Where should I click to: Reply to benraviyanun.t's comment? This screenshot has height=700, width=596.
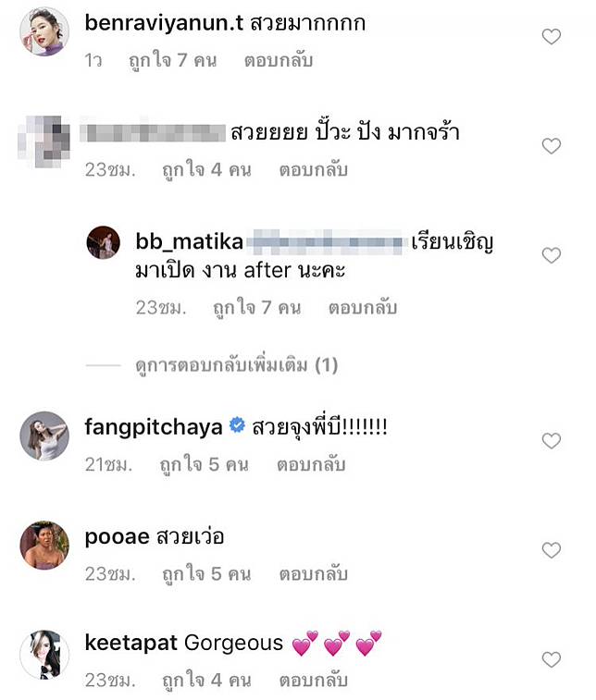278,60
